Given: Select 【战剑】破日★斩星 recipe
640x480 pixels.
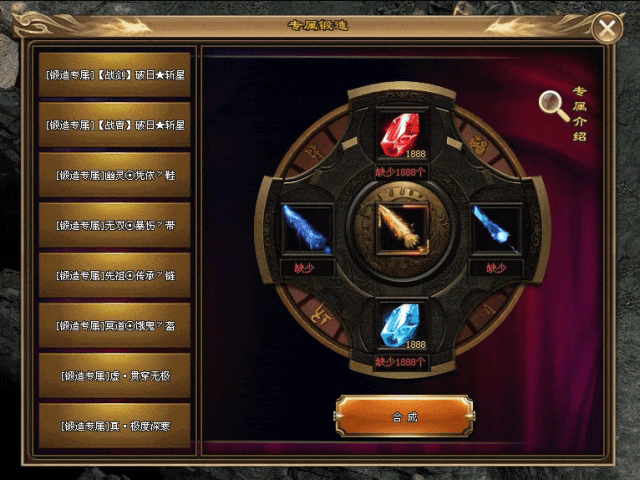Looking at the screenshot, I should [x=115, y=75].
